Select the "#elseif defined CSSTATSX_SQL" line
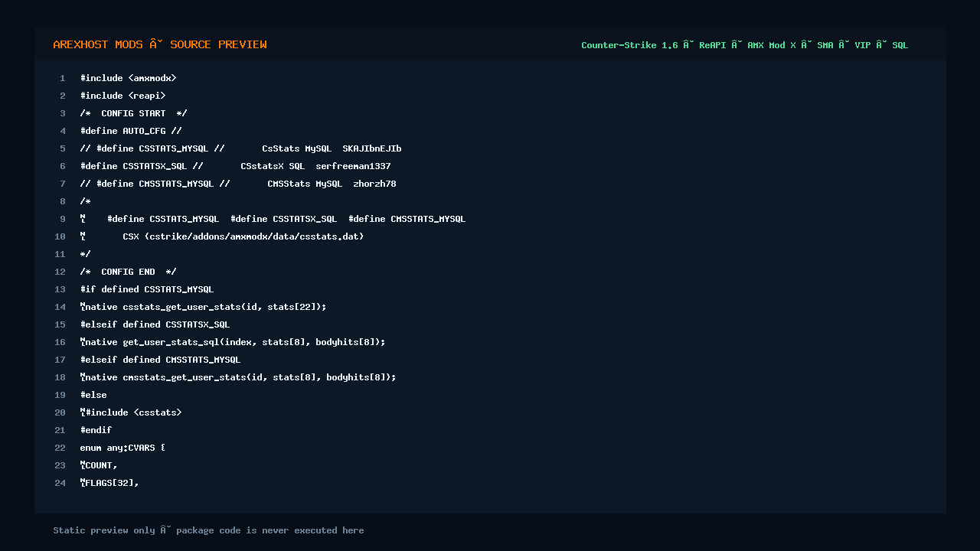Viewport: 980px width, 551px height. pos(155,324)
